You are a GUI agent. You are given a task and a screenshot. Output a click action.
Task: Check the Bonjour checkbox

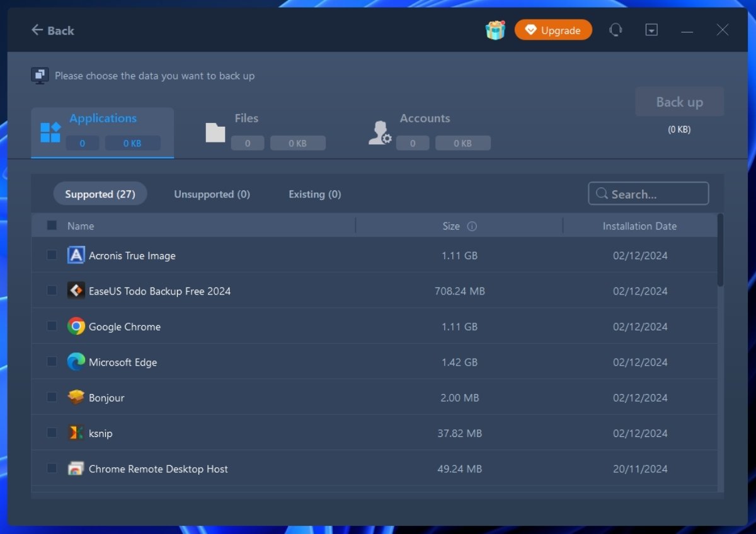[52, 397]
